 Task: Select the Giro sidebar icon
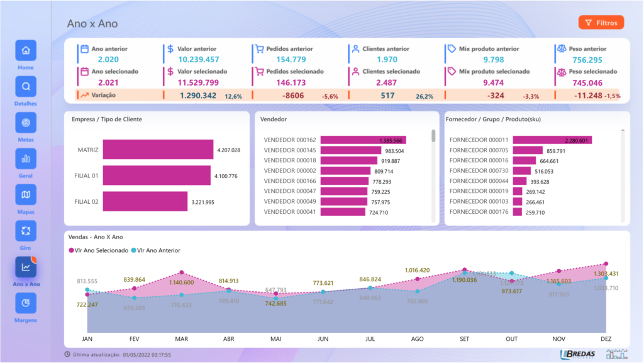(26, 231)
